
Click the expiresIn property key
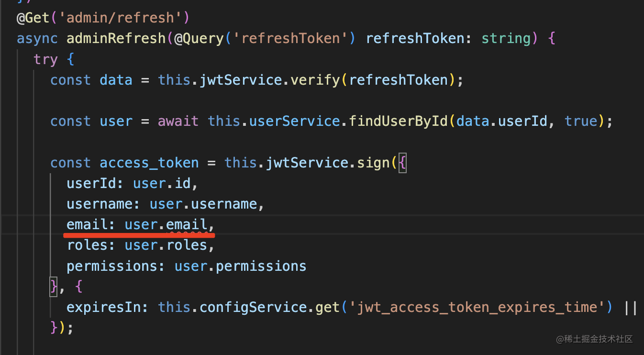[x=108, y=307]
